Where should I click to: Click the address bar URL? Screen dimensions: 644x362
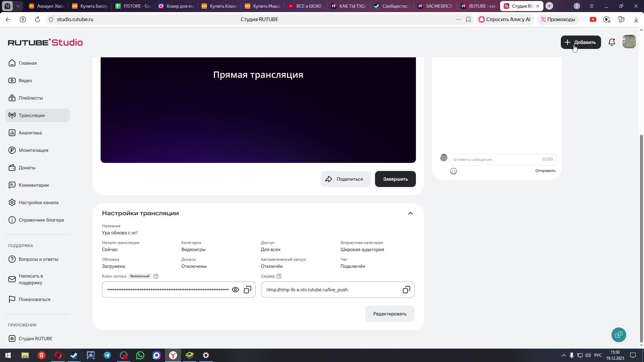pos(75,19)
